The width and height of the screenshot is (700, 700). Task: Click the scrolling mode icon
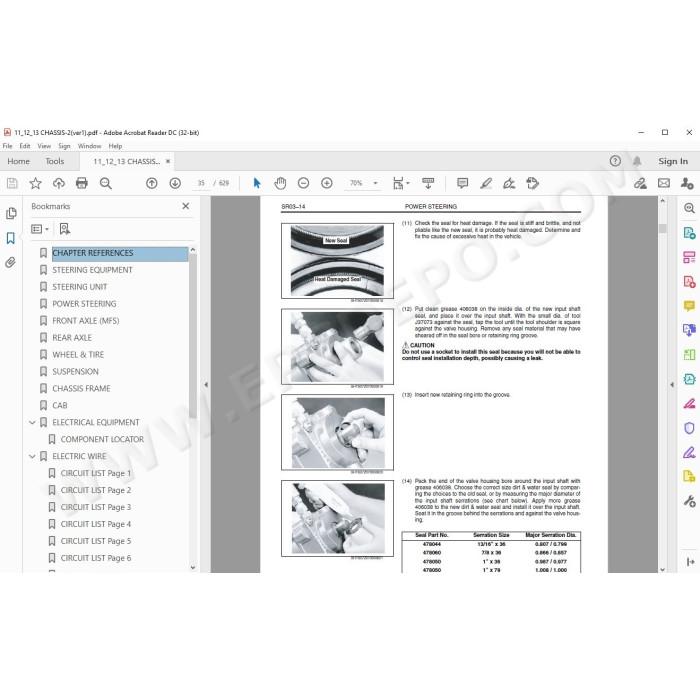click(428, 183)
